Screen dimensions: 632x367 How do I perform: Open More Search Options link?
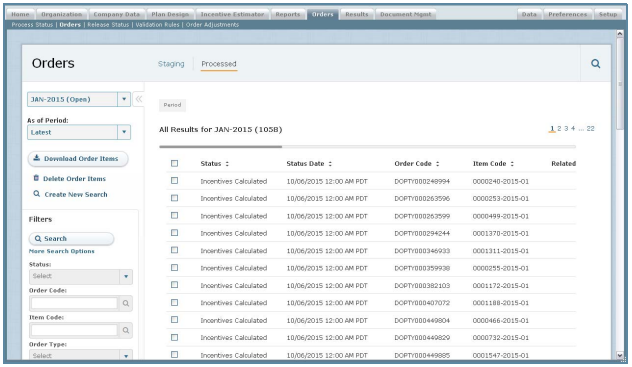click(x=62, y=251)
